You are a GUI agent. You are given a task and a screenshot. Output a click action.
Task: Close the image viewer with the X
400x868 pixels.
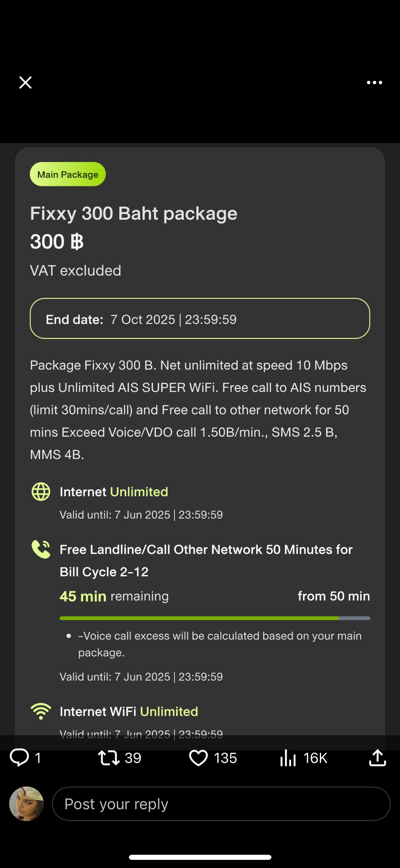point(25,83)
